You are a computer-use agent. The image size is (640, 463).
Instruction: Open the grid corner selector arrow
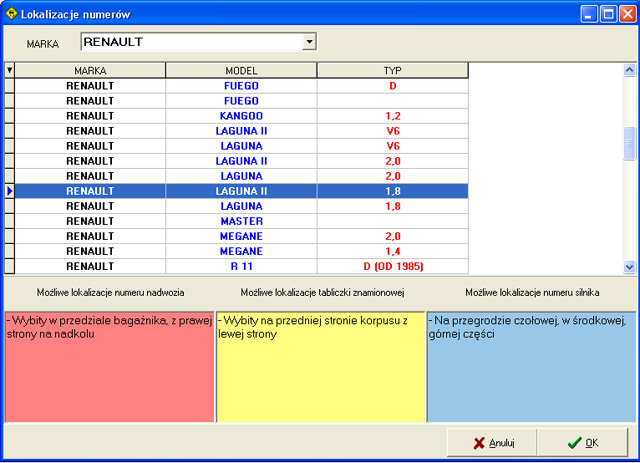10,71
